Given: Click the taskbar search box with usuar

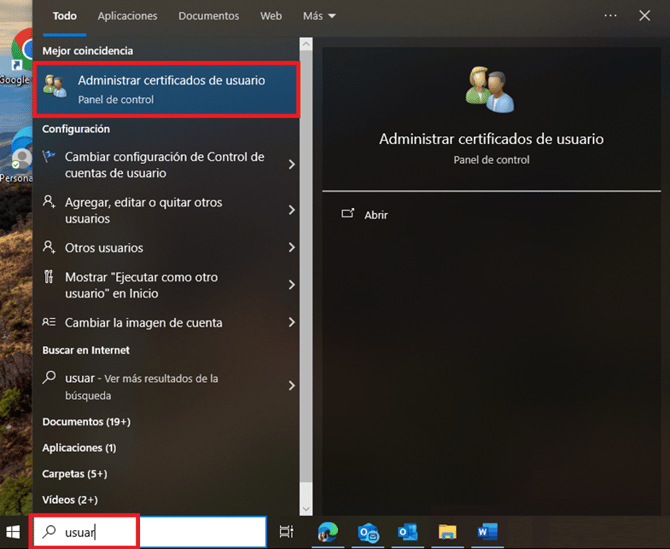Looking at the screenshot, I should (150, 532).
